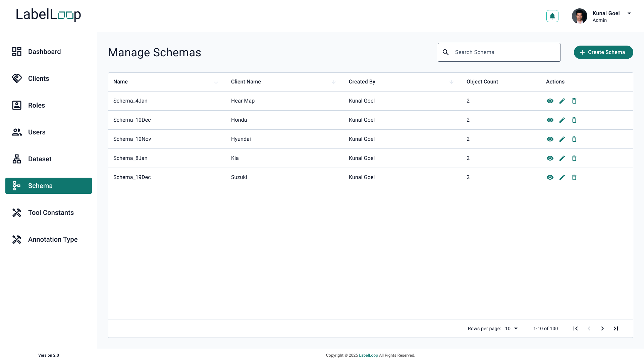The width and height of the screenshot is (644, 362).
Task: Open the Users page
Action: pyautogui.click(x=49, y=132)
